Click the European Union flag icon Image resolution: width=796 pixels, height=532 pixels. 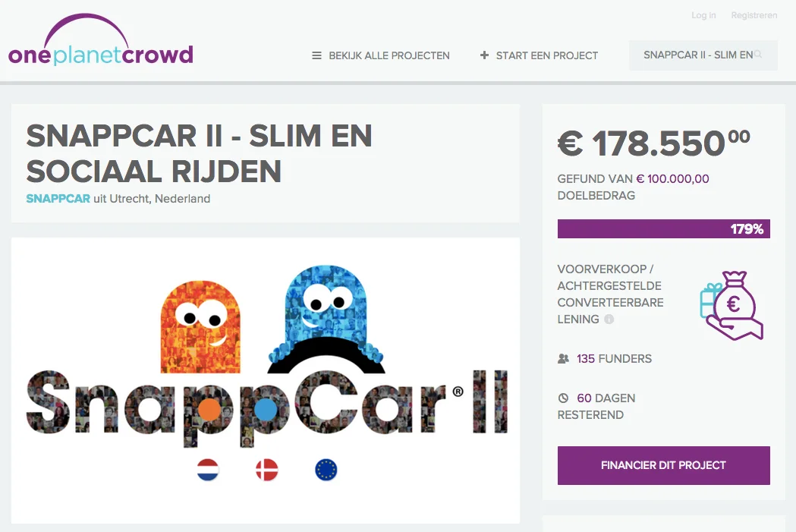[326, 470]
